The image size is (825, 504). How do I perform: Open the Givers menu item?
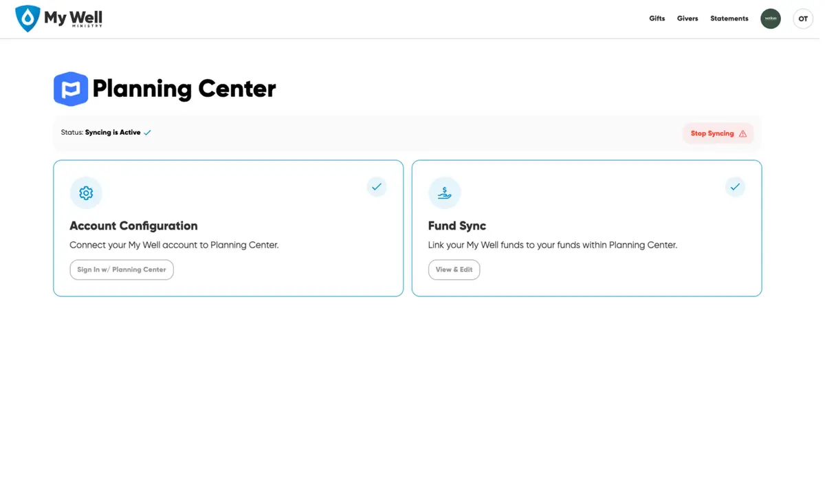687,19
